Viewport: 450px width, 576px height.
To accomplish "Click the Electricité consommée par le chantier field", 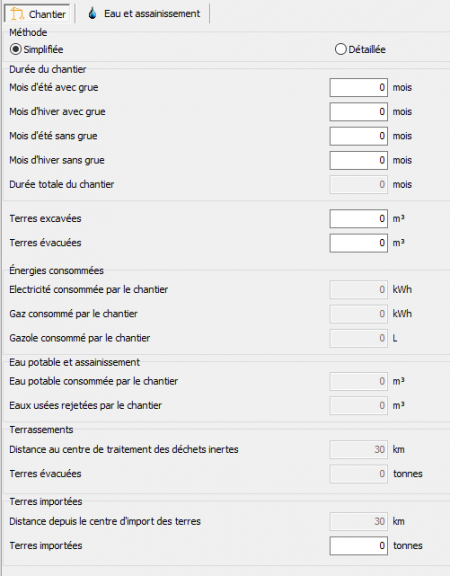I will click(x=359, y=289).
